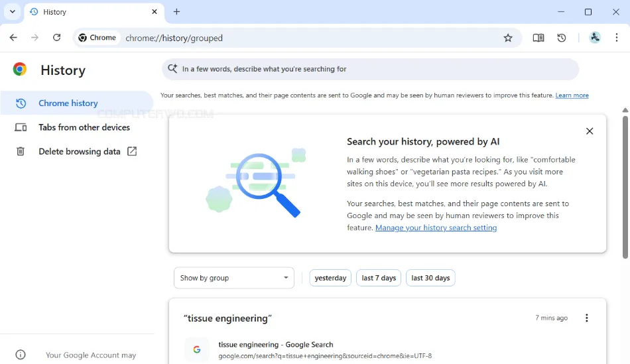The width and height of the screenshot is (630, 364).
Task: Dismiss the AI history search promo card
Action: click(x=590, y=131)
